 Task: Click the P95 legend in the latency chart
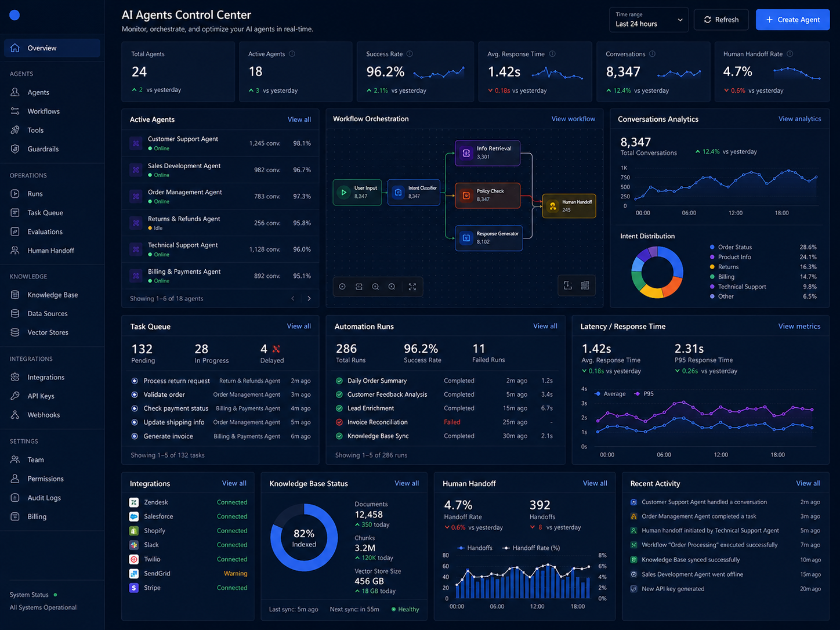(x=644, y=394)
